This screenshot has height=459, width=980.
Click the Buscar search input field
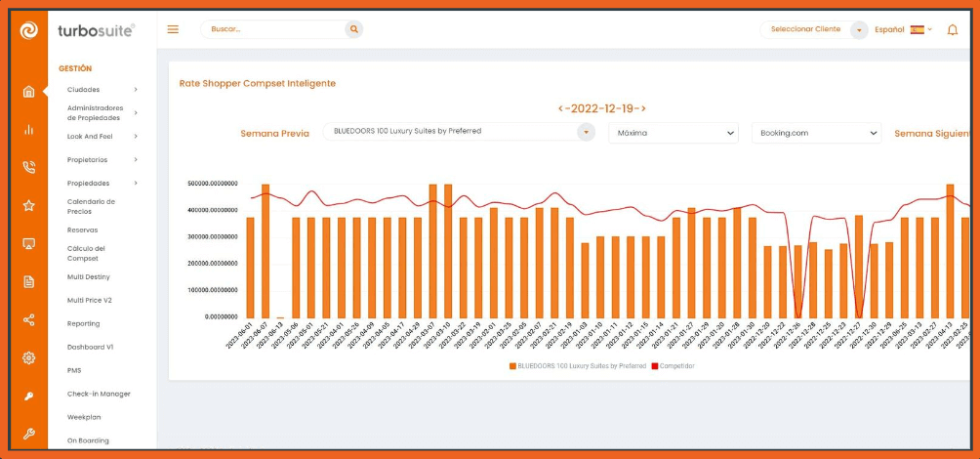pos(273,29)
